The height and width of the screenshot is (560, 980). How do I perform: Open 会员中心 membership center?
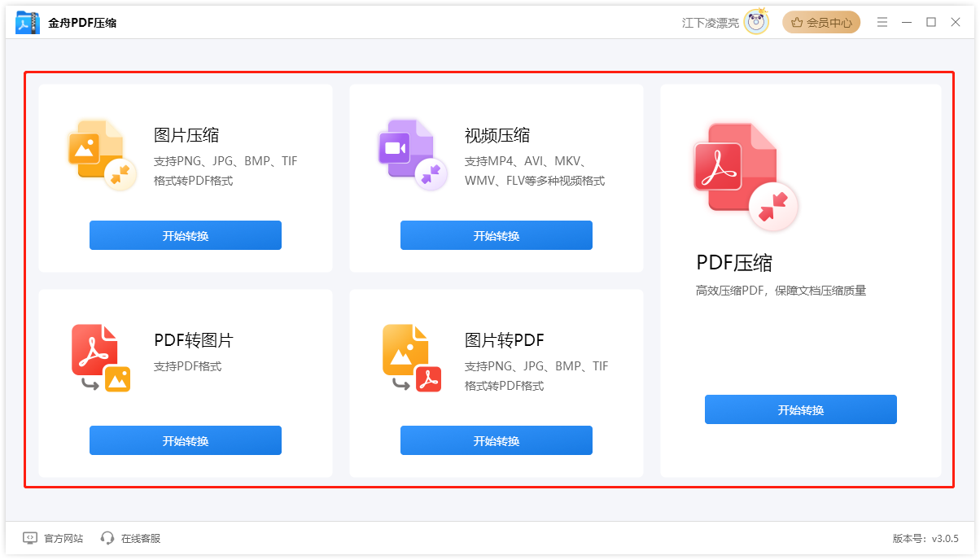pyautogui.click(x=821, y=22)
